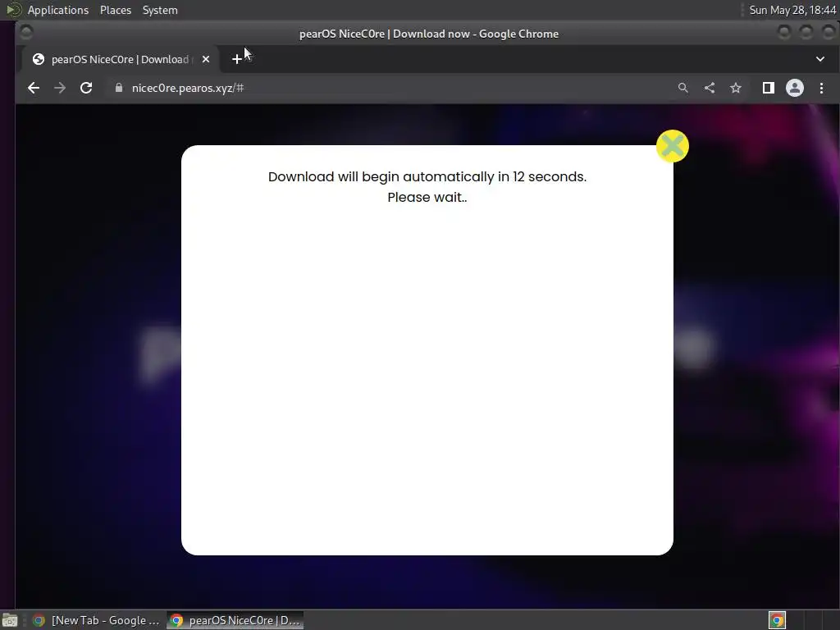Click the show desktop icon in bottom panel
Screen dimensions: 840x630
pyautogui.click(x=10, y=620)
